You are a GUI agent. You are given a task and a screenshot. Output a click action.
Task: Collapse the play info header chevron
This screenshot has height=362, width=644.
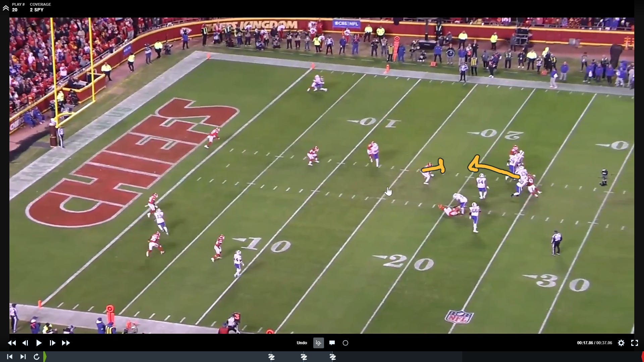[x=6, y=7]
